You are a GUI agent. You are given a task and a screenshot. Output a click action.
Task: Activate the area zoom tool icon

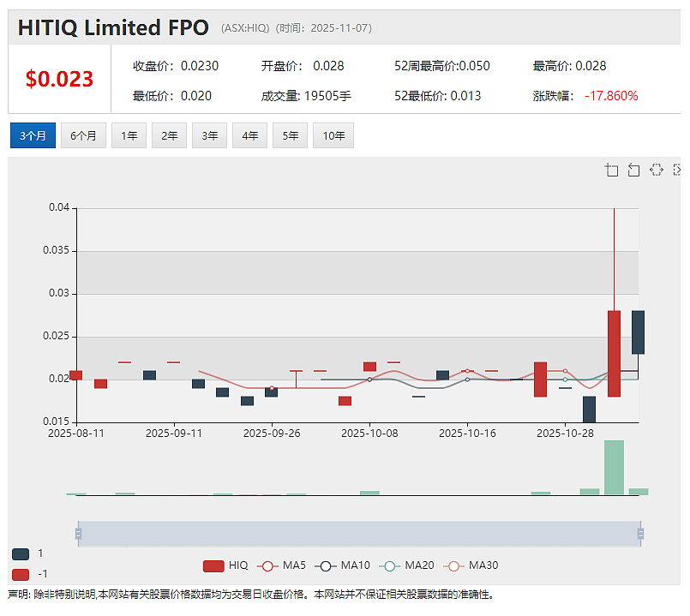(611, 170)
